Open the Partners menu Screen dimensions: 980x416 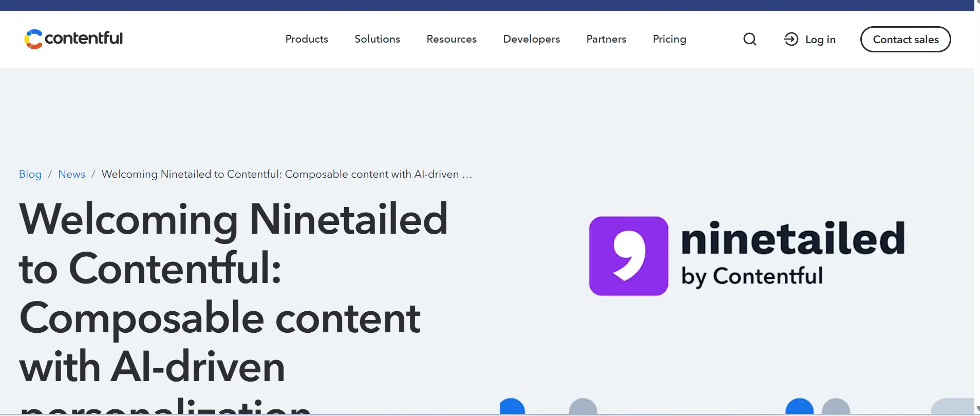point(607,39)
